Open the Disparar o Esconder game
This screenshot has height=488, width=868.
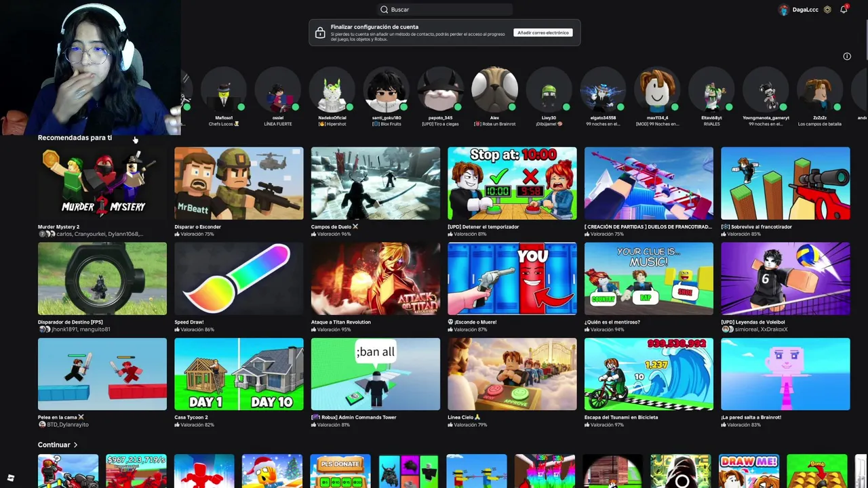coord(239,183)
